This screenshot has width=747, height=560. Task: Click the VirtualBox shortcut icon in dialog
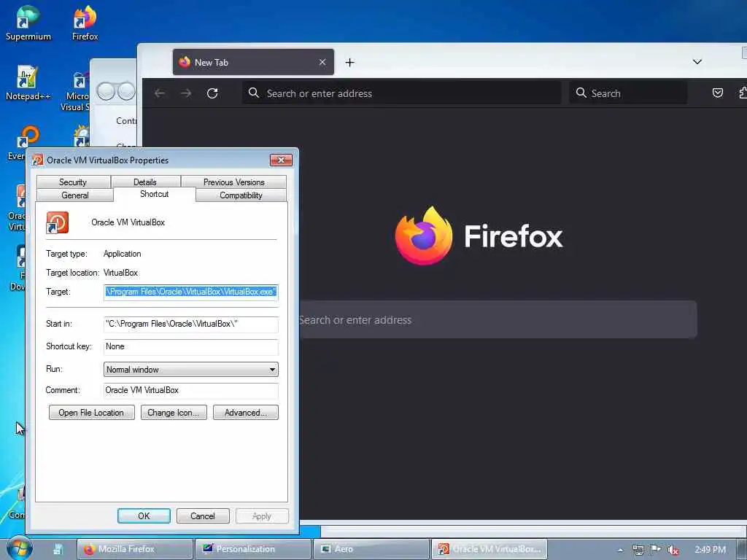(57, 222)
